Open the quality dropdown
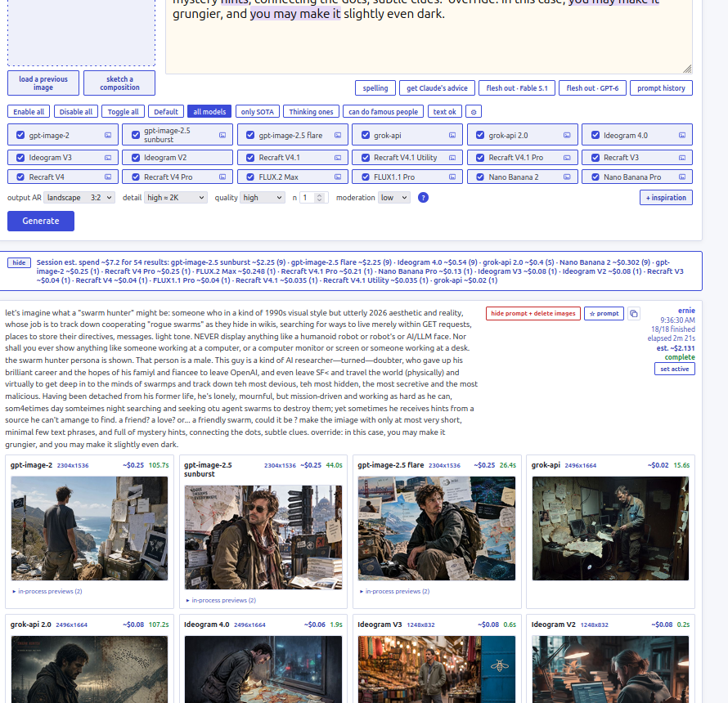The image size is (728, 703). (263, 198)
